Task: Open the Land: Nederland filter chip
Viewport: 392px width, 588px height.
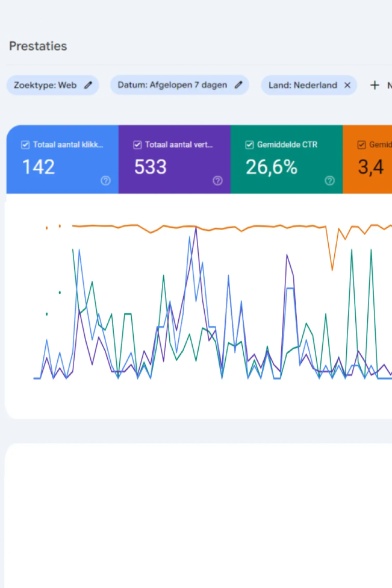Action: [x=309, y=85]
